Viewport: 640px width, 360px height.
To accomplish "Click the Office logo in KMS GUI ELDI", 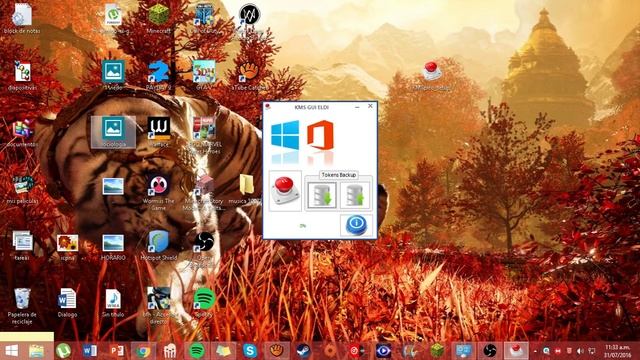I will click(x=320, y=135).
